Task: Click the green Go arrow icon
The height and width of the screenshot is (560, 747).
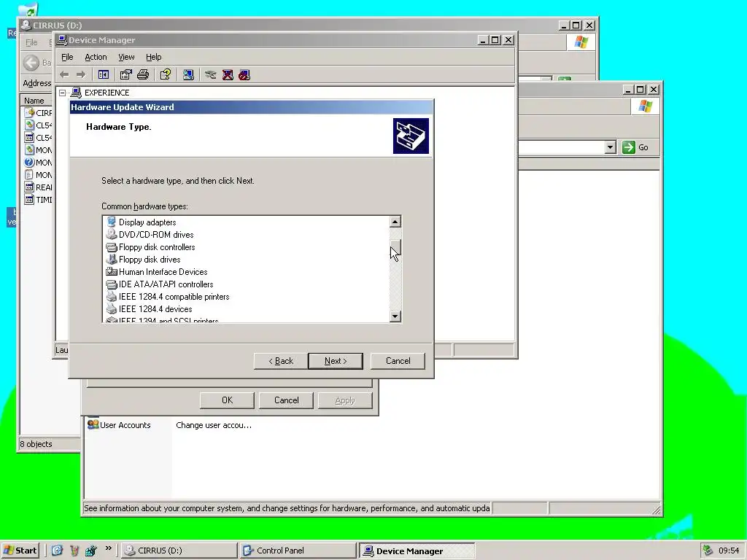Action: click(x=628, y=147)
